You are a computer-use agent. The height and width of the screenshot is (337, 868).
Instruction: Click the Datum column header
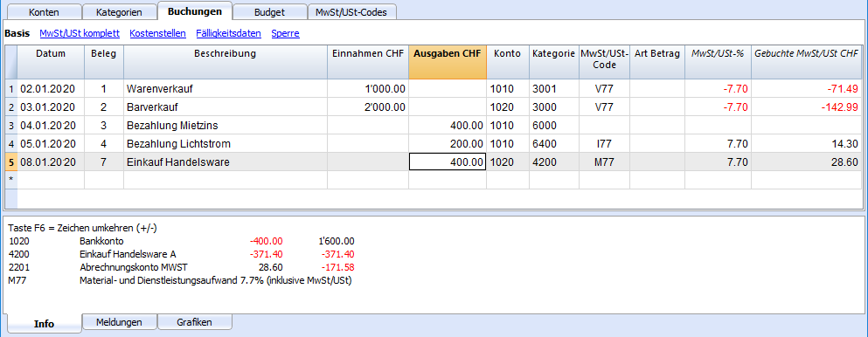[x=51, y=62]
